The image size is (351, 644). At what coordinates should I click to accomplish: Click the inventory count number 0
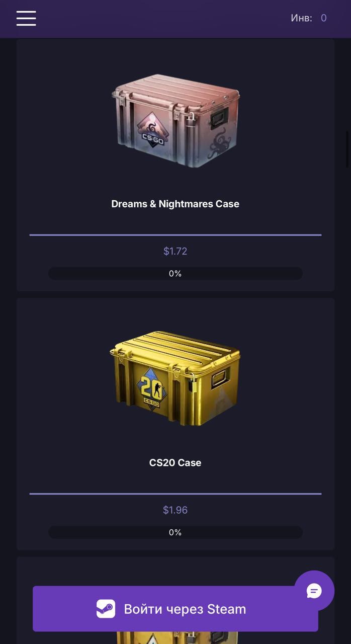pos(324,18)
